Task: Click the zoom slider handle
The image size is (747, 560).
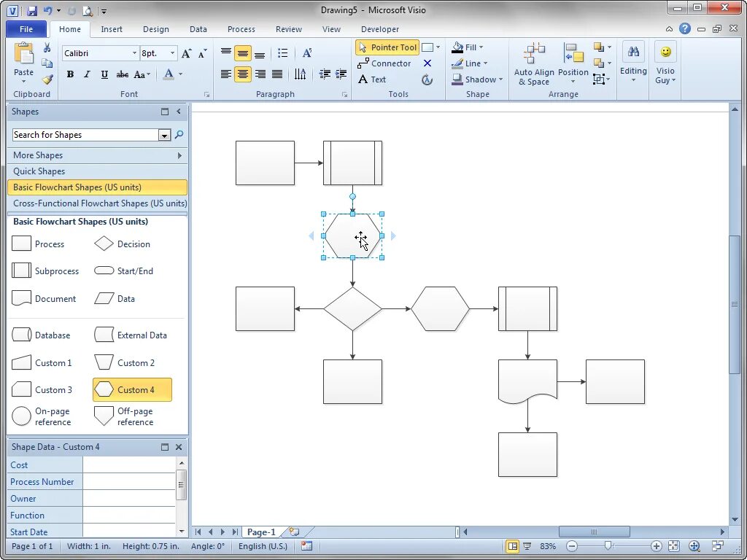Action: [608, 545]
